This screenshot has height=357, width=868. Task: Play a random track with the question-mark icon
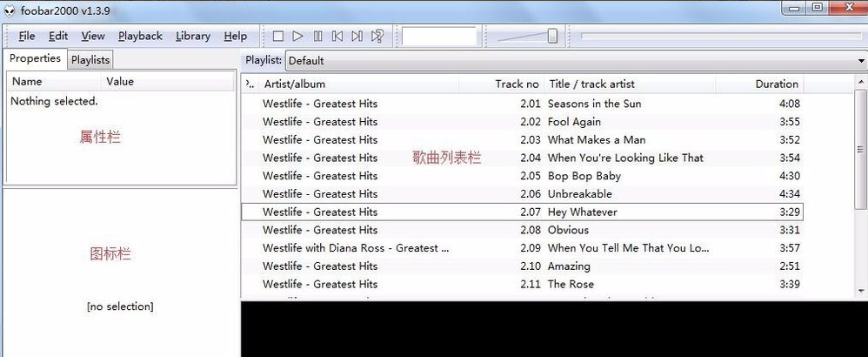(x=377, y=36)
